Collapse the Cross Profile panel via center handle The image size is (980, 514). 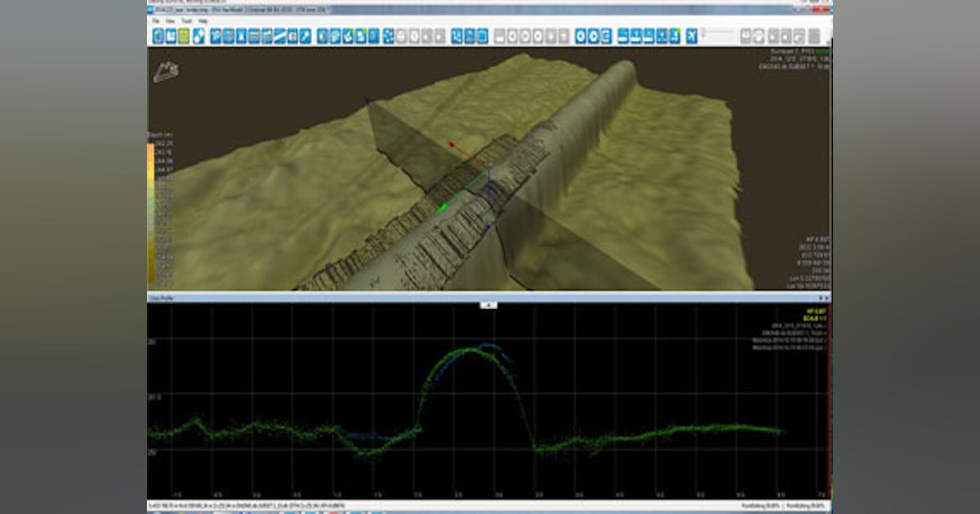tap(487, 304)
